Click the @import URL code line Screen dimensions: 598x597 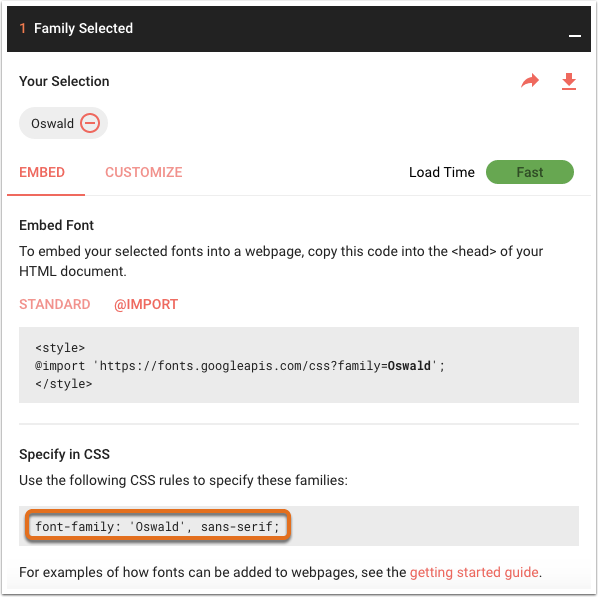pos(240,365)
